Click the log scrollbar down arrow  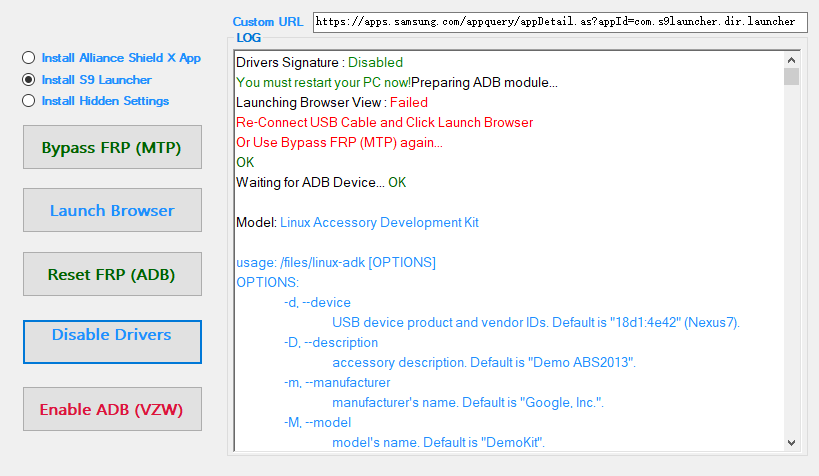pos(791,443)
